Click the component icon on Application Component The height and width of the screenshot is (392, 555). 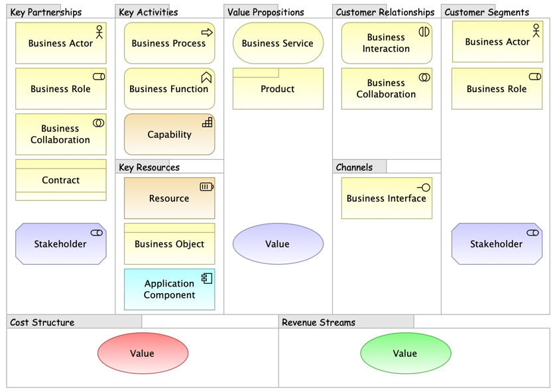[207, 279]
